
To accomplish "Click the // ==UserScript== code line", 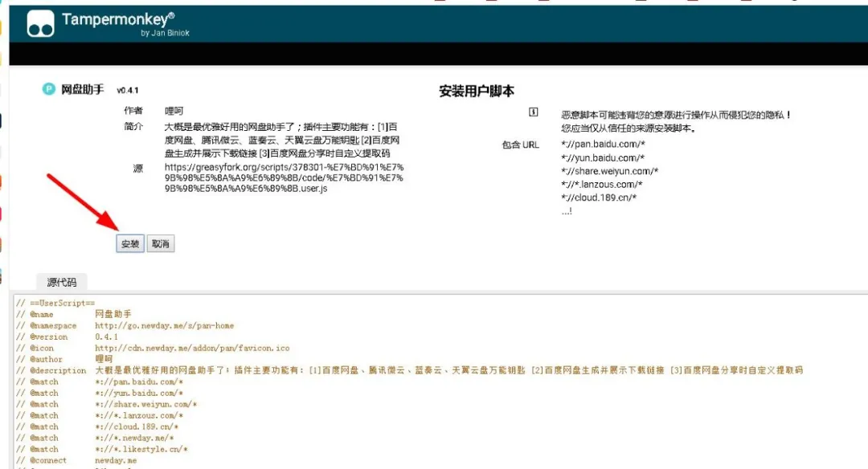I will tap(55, 303).
